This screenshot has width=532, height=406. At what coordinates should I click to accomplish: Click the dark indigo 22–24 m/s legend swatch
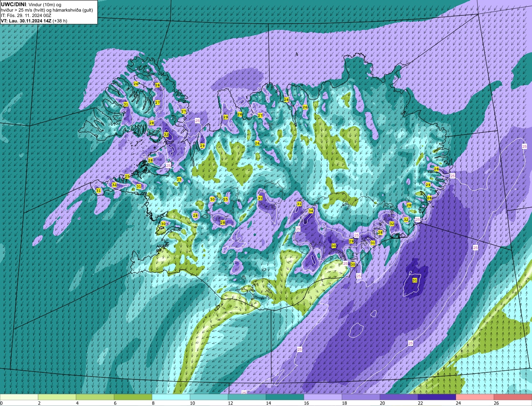click(x=437, y=397)
